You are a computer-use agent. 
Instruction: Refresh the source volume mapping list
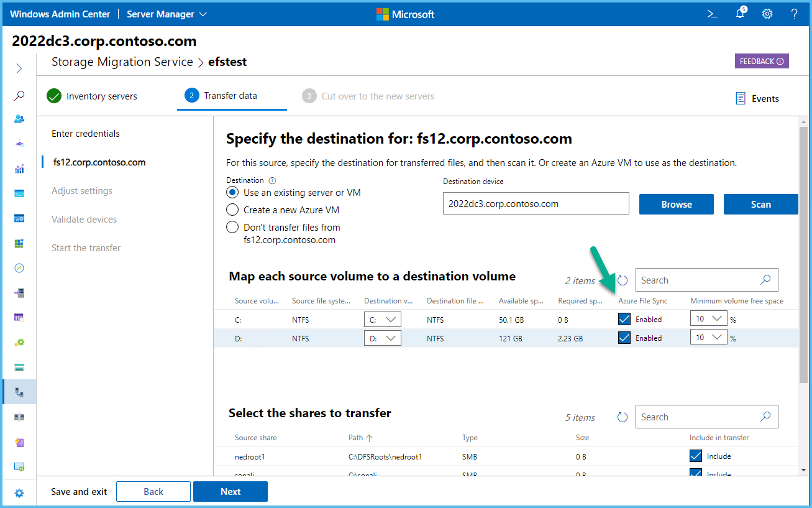click(x=622, y=280)
